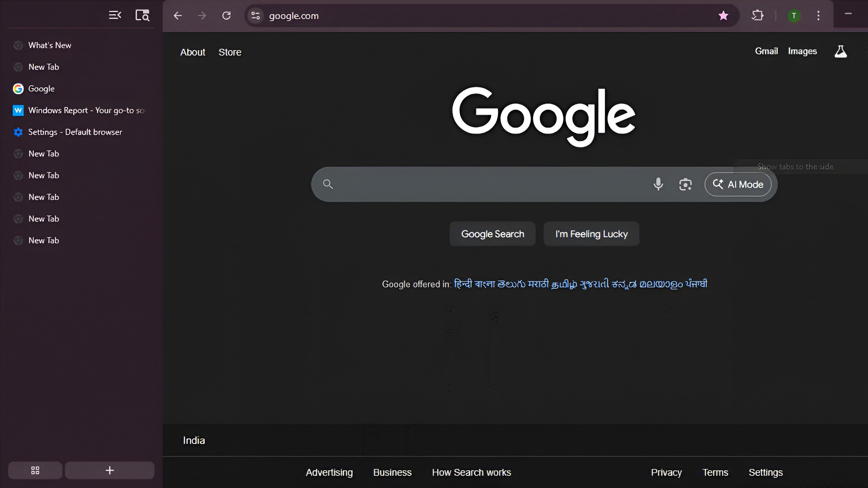Open the tab grid view at sidebar bottom

(35, 470)
